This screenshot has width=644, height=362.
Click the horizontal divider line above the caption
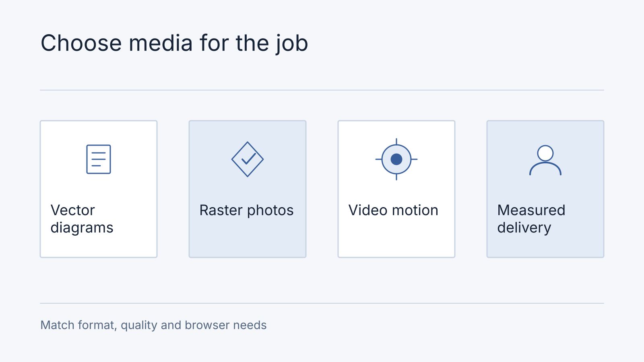[x=322, y=303]
